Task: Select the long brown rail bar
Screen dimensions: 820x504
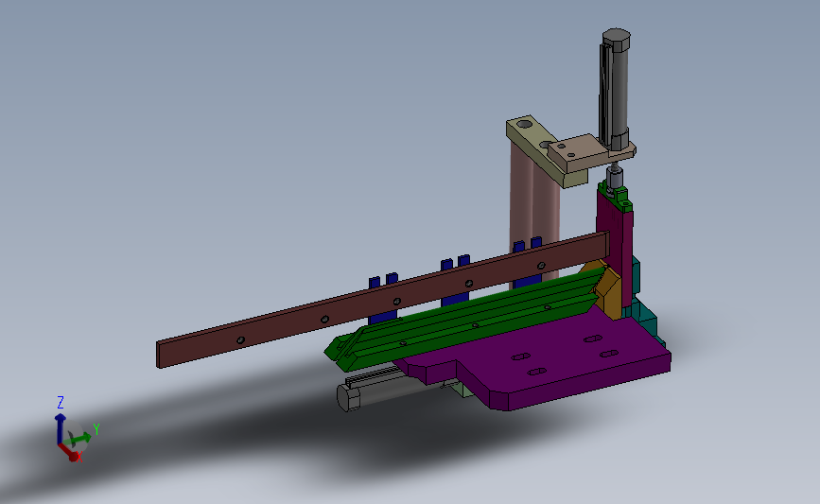Action: (x=382, y=301)
